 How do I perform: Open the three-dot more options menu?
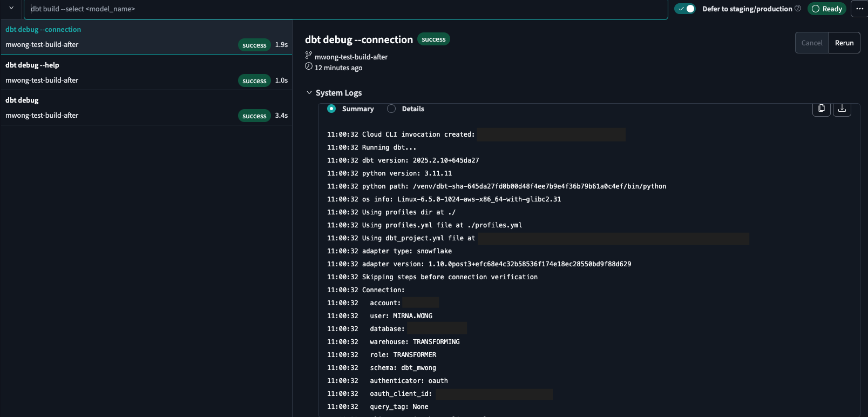coord(859,9)
